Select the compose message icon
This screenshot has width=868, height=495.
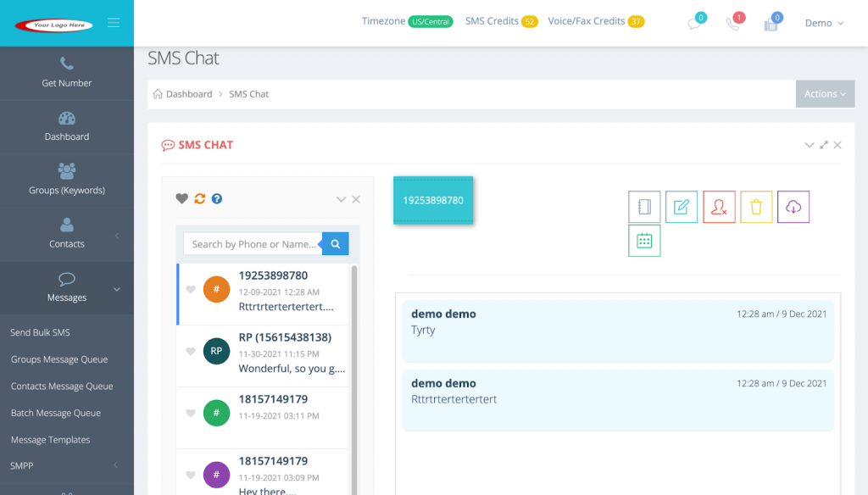click(682, 206)
